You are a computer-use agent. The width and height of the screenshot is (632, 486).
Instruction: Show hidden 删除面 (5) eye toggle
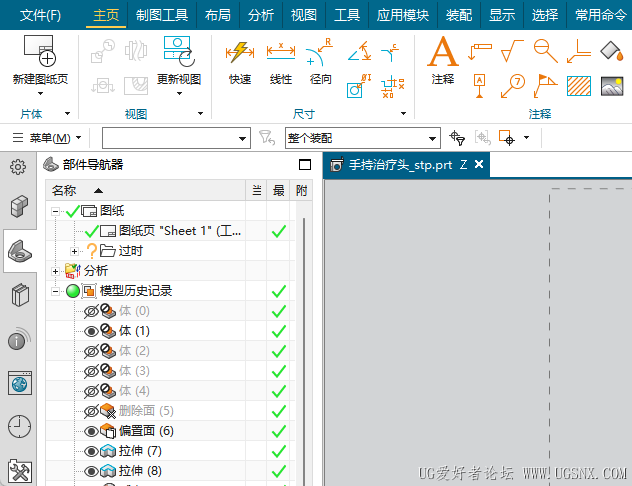click(x=91, y=411)
